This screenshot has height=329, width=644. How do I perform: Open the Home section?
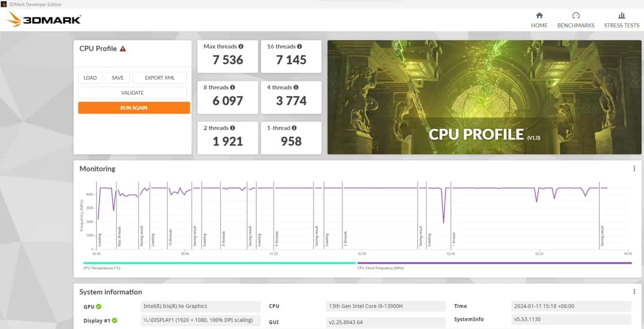539,20
